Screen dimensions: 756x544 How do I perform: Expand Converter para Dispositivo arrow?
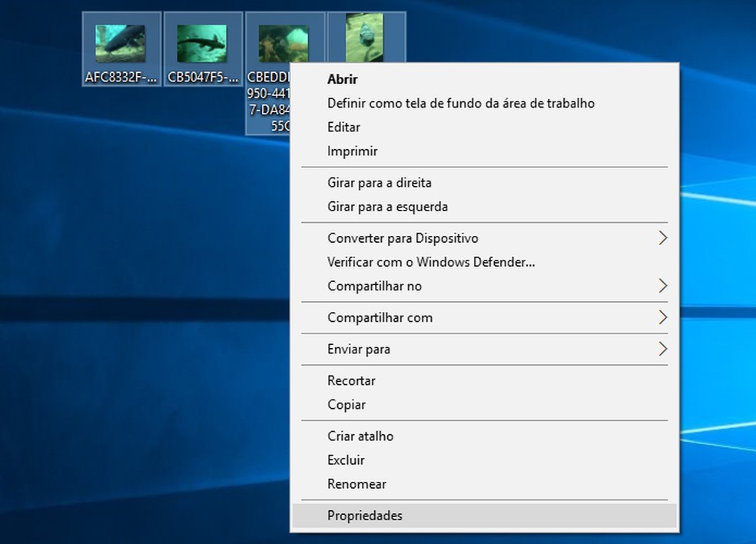[x=663, y=238]
